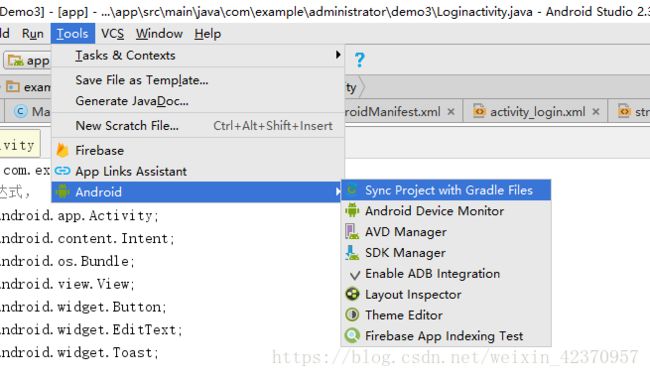Open the VCS menu
Viewport: 650px width, 377px height.
click(x=112, y=34)
